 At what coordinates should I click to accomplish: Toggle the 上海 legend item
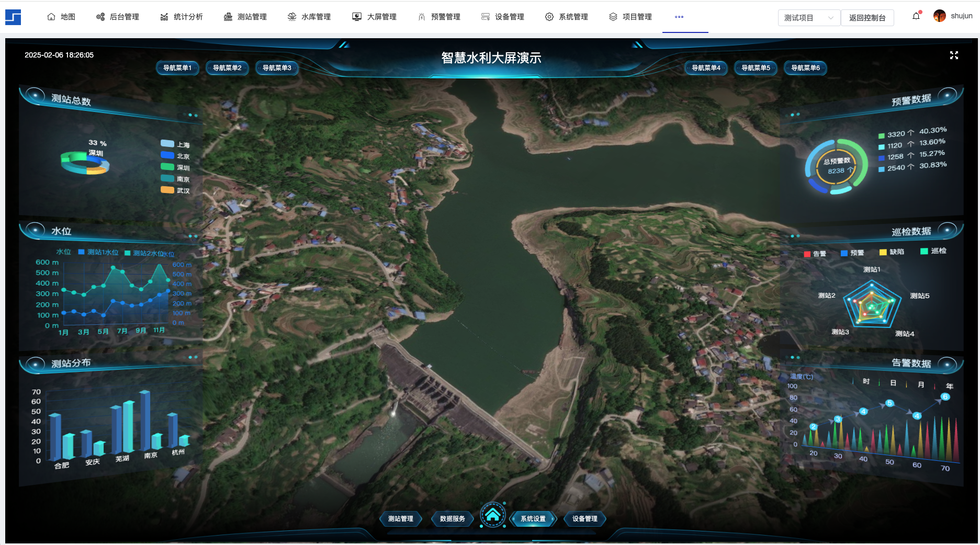(x=175, y=144)
